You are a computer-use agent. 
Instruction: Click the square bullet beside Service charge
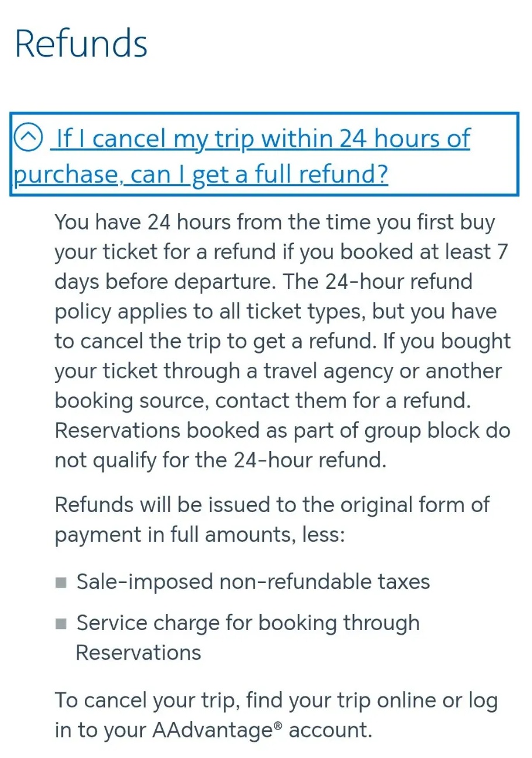point(61,624)
